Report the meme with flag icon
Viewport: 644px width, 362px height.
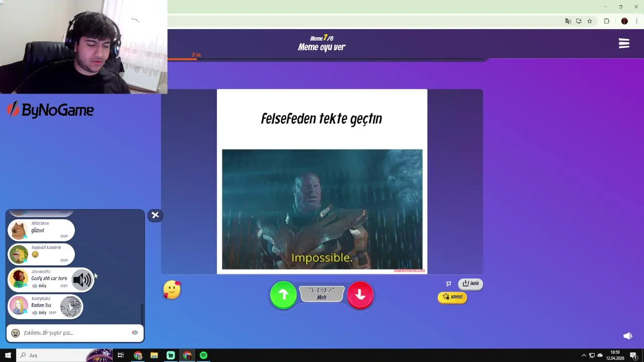point(449,284)
